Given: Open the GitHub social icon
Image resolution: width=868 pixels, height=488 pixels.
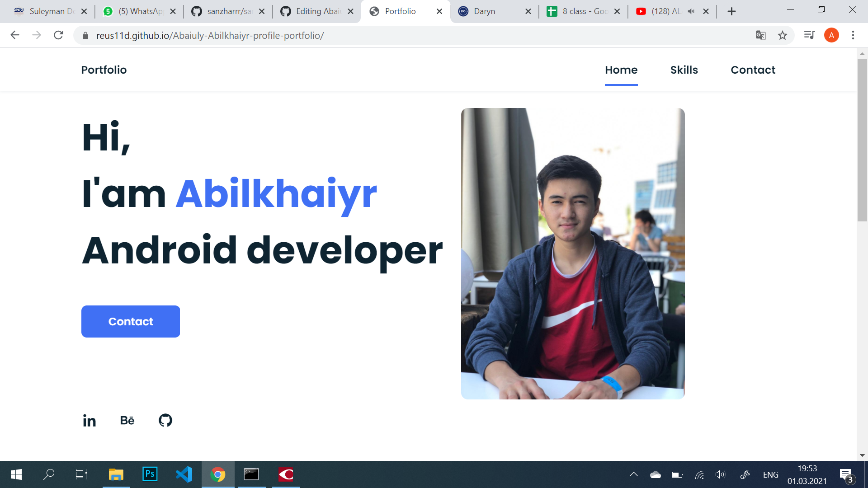Looking at the screenshot, I should tap(165, 421).
